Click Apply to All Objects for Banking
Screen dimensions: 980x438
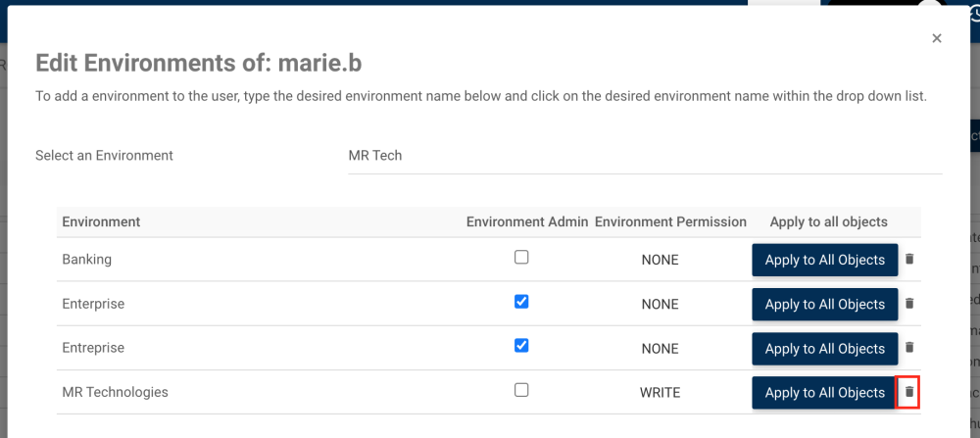tap(824, 260)
